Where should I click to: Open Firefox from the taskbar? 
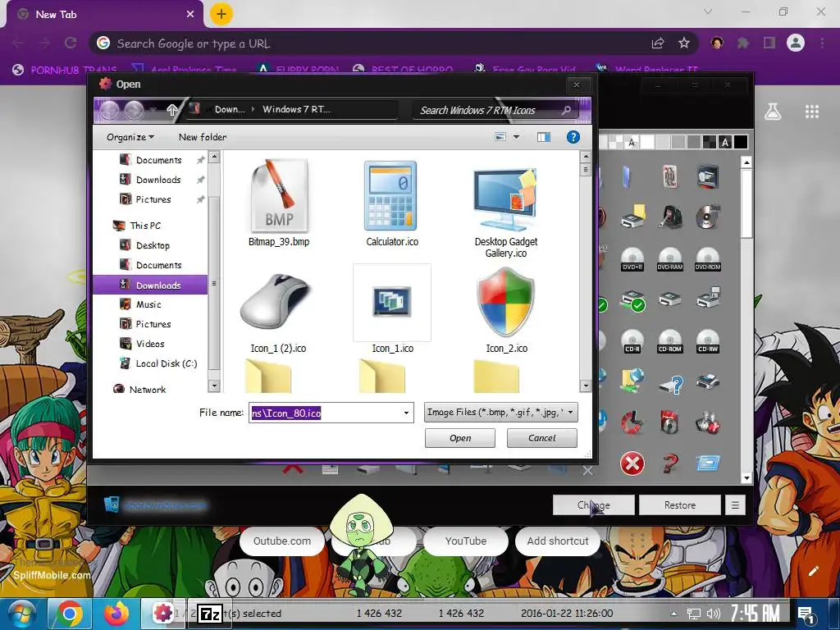coord(116,614)
